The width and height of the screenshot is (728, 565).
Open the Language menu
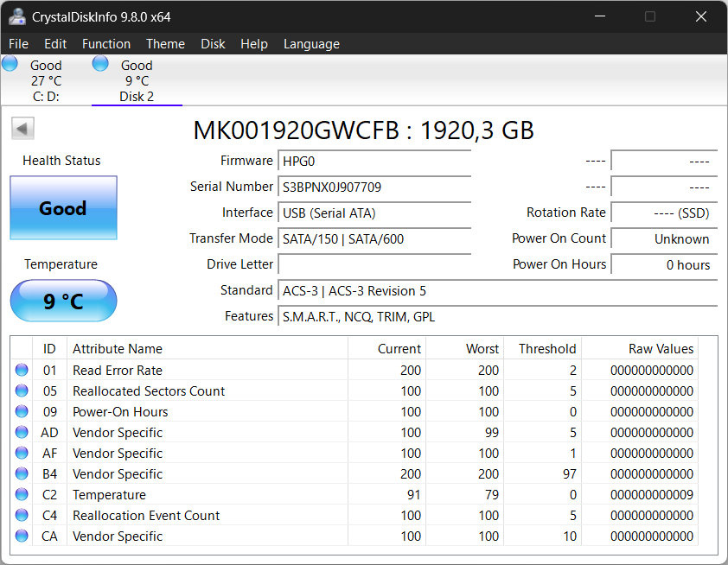coord(311,44)
